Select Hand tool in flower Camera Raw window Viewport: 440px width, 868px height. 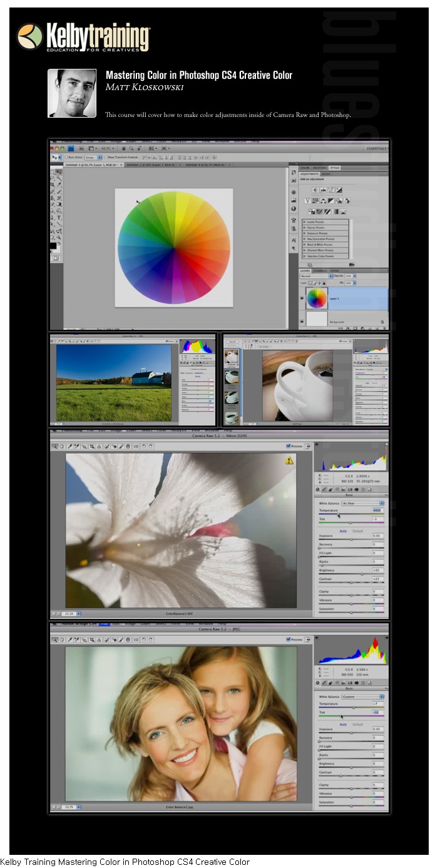click(x=62, y=446)
